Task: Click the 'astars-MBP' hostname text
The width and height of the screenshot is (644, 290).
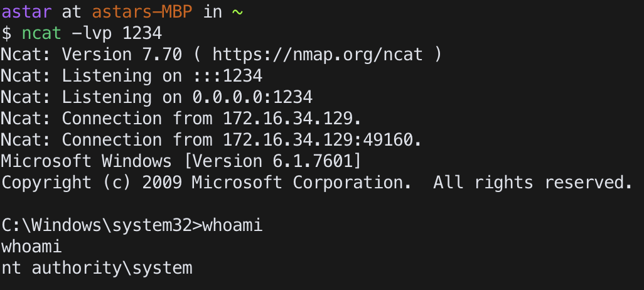Action: click(x=142, y=12)
